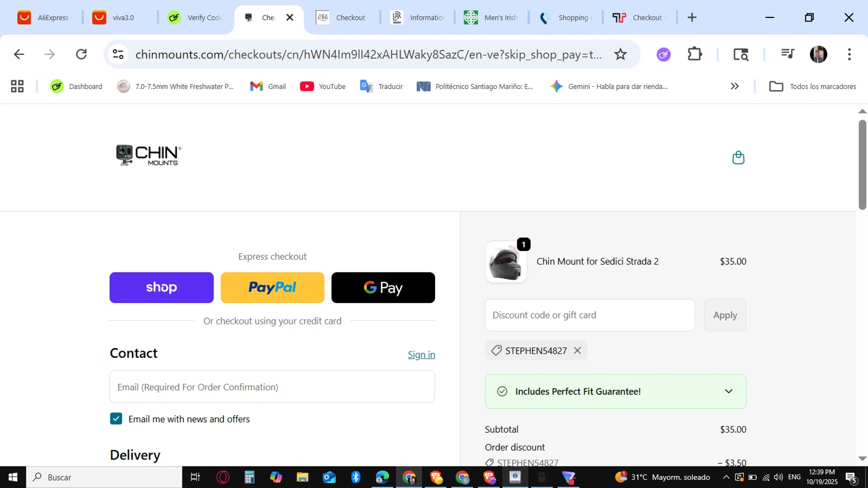Open the weather widget showing 31°C
This screenshot has height=488, width=868.
(x=662, y=477)
